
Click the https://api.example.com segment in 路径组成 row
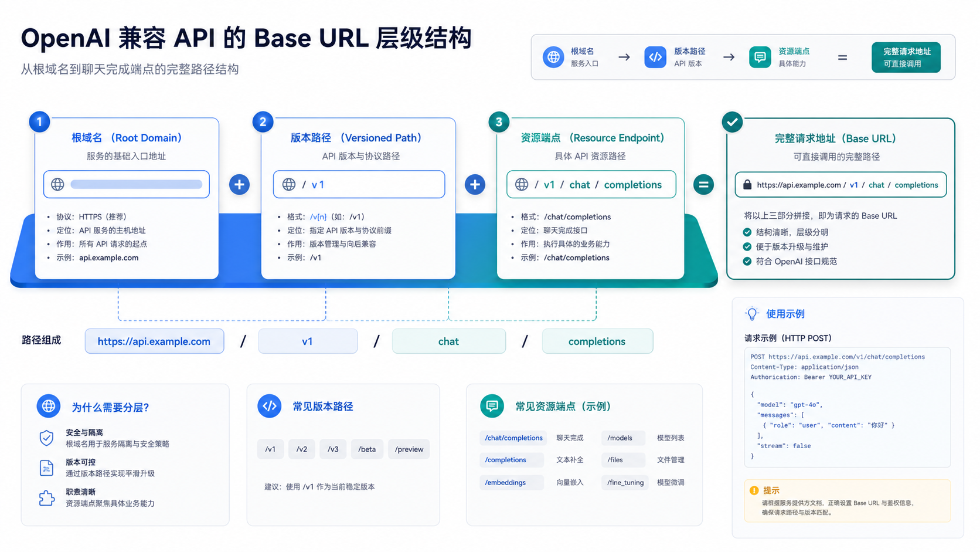pyautogui.click(x=154, y=341)
